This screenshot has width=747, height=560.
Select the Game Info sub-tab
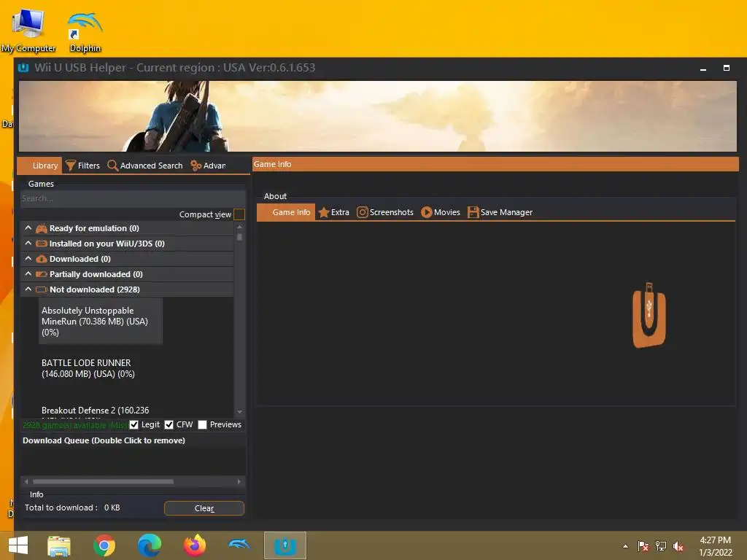(x=286, y=212)
